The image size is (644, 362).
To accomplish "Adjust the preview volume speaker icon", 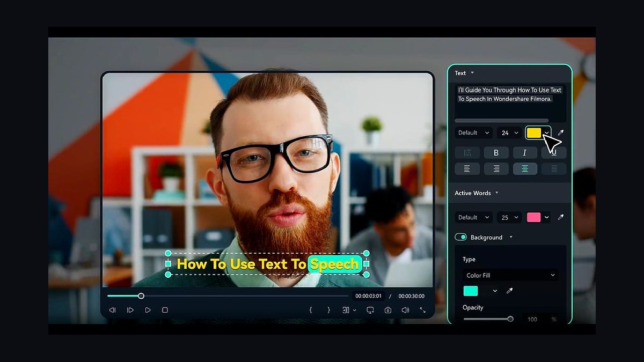I will pos(405,310).
